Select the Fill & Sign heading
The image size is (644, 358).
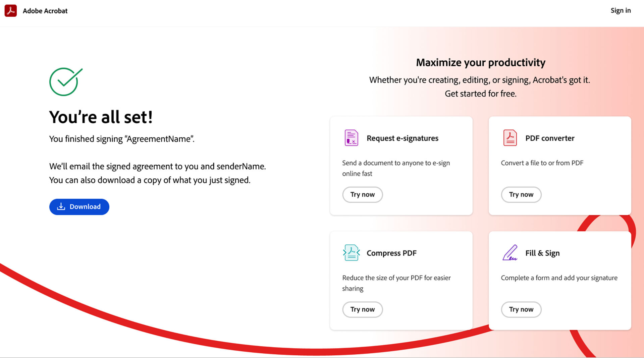click(x=542, y=253)
